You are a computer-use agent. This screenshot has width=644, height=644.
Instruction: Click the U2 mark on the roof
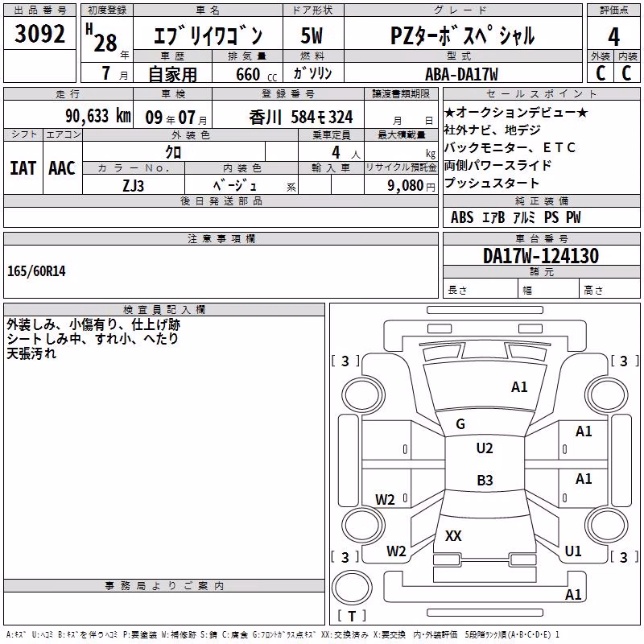pyautogui.click(x=485, y=448)
